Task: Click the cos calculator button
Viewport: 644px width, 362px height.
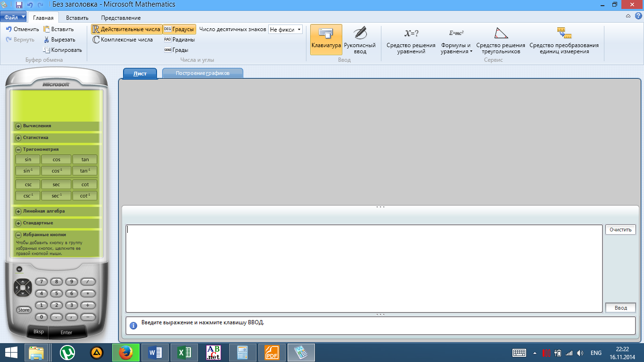Action: [x=56, y=159]
